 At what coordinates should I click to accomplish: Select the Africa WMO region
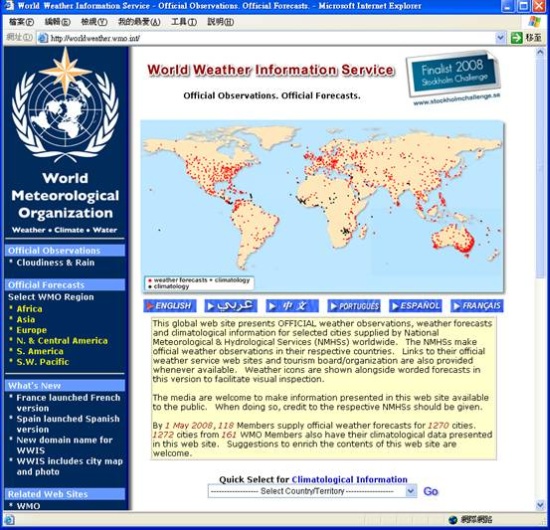(x=29, y=309)
